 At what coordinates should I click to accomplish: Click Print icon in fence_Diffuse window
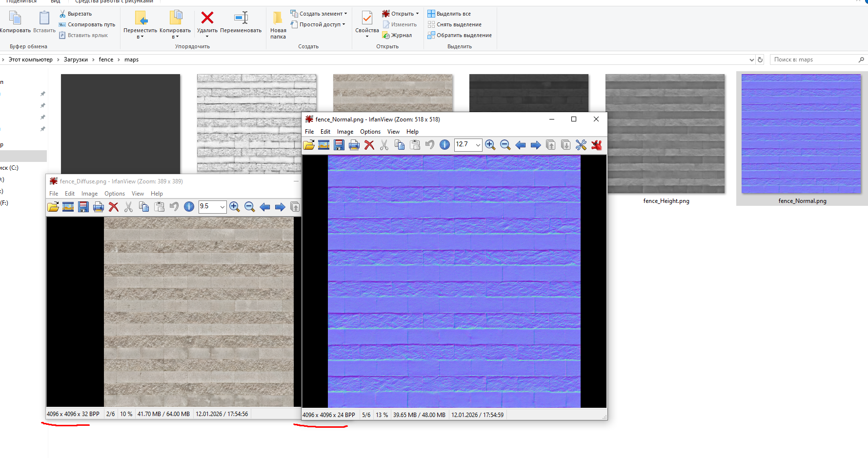tap(99, 207)
